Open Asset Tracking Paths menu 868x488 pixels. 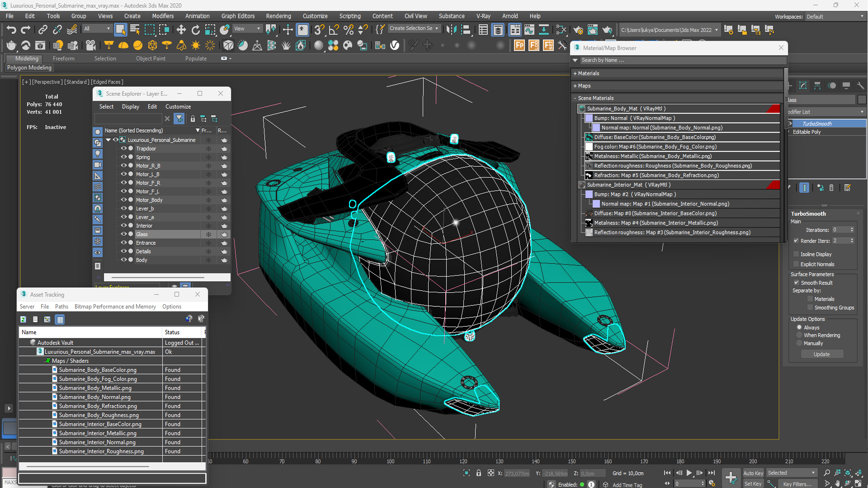(x=61, y=306)
